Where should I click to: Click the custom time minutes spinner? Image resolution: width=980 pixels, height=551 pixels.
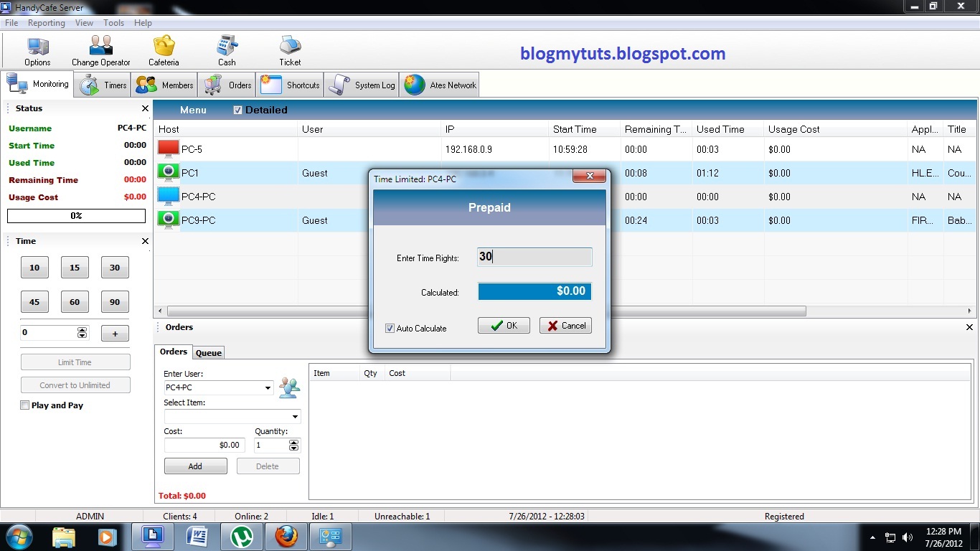click(x=82, y=333)
